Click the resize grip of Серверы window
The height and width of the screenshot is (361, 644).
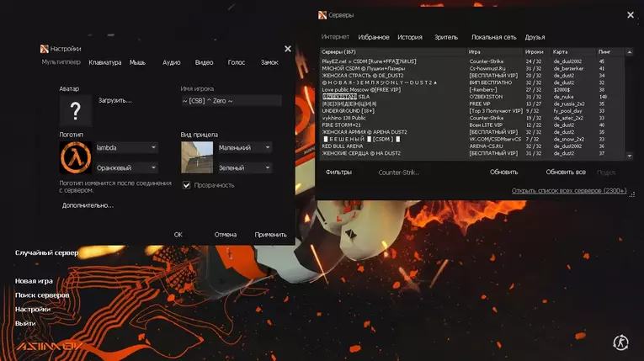(x=631, y=194)
